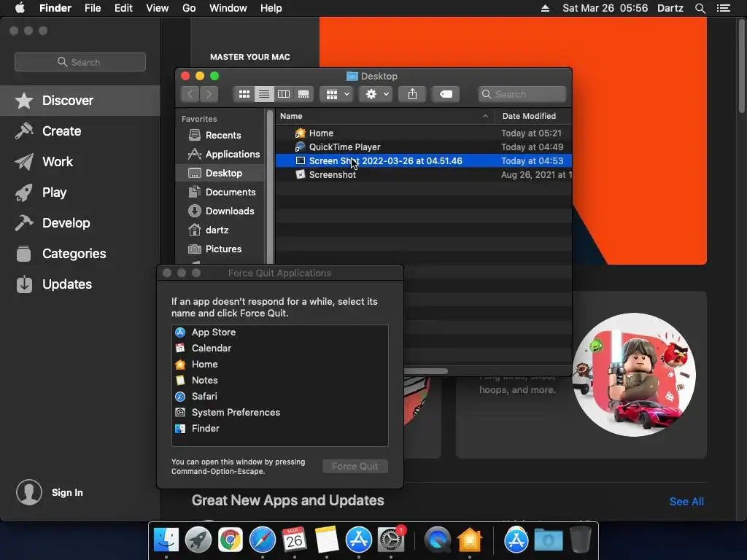The height and width of the screenshot is (560, 747).
Task: Click the Edit Tags button in Finder toolbar
Action: [x=446, y=94]
